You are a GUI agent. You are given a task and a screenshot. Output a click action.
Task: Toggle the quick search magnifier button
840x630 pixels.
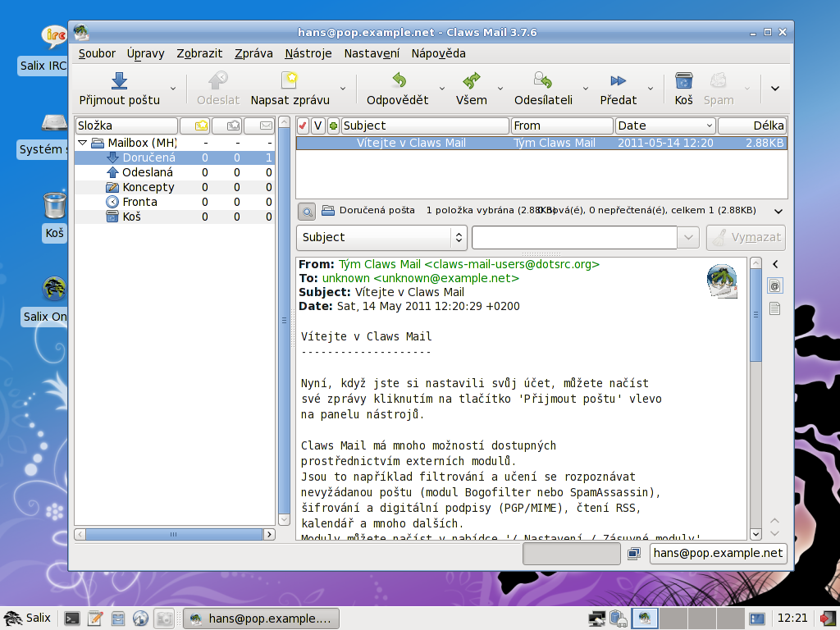[x=307, y=212]
